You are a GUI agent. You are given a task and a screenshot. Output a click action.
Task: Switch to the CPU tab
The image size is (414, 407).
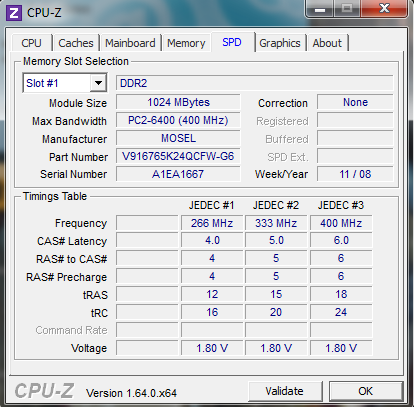(31, 43)
